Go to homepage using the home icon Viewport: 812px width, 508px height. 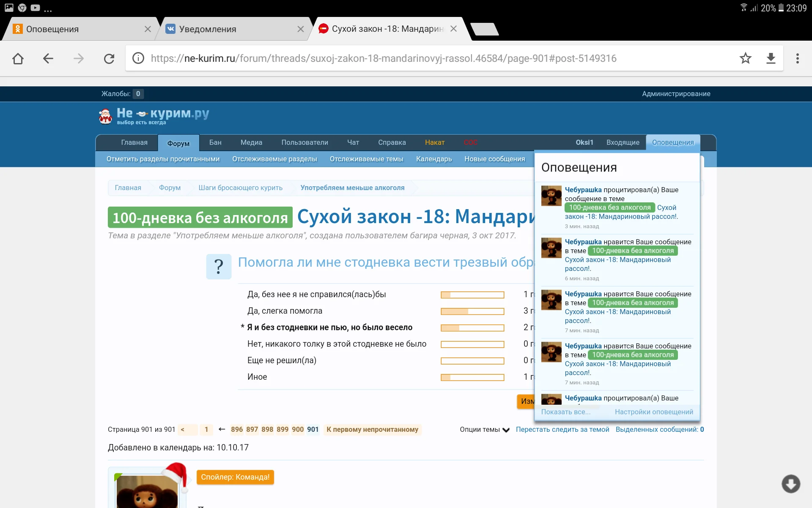tap(18, 58)
